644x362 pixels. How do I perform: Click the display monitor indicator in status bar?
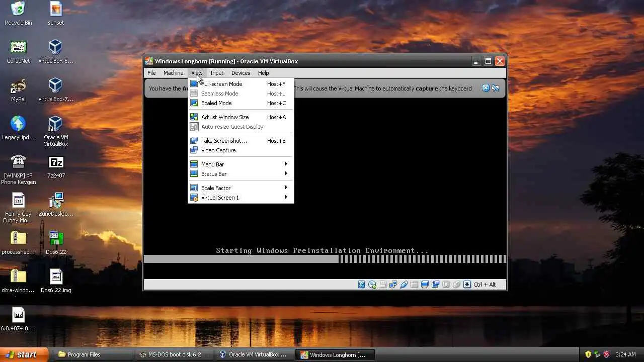click(x=425, y=285)
